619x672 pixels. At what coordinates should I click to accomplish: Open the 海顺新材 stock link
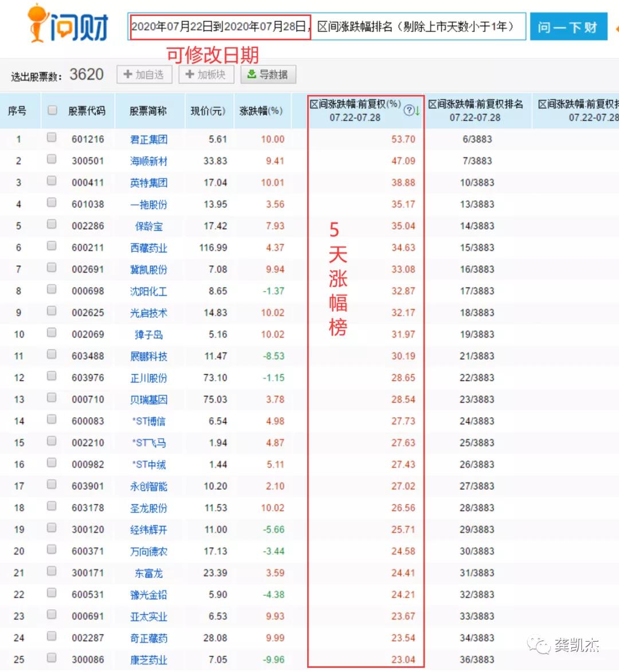coord(149,160)
